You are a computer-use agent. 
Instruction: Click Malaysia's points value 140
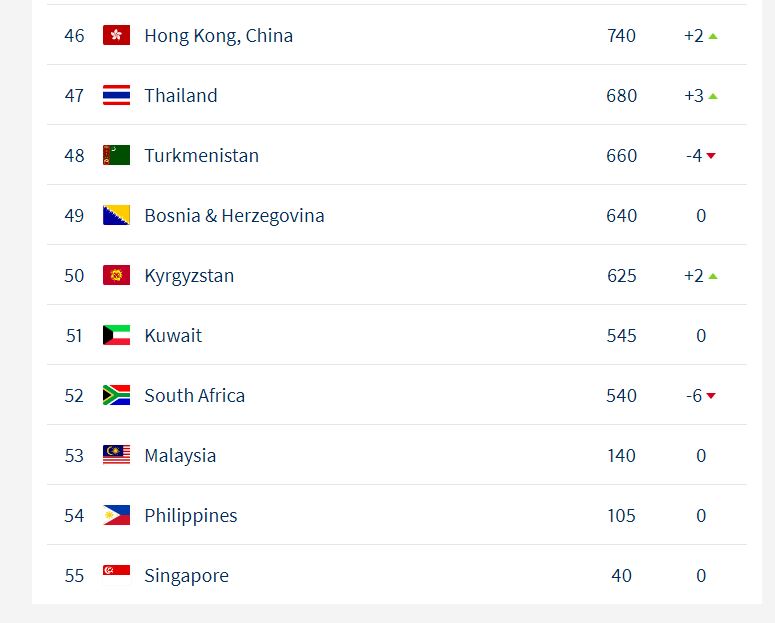point(621,456)
